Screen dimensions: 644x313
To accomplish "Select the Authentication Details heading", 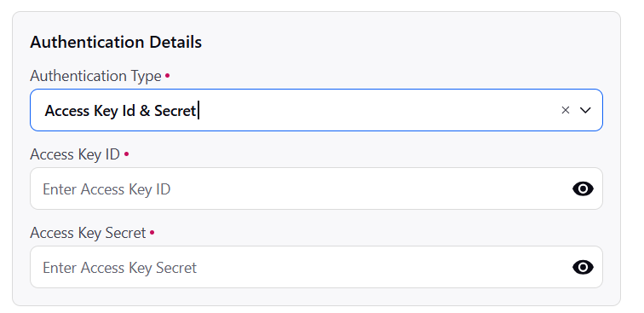I will [116, 42].
